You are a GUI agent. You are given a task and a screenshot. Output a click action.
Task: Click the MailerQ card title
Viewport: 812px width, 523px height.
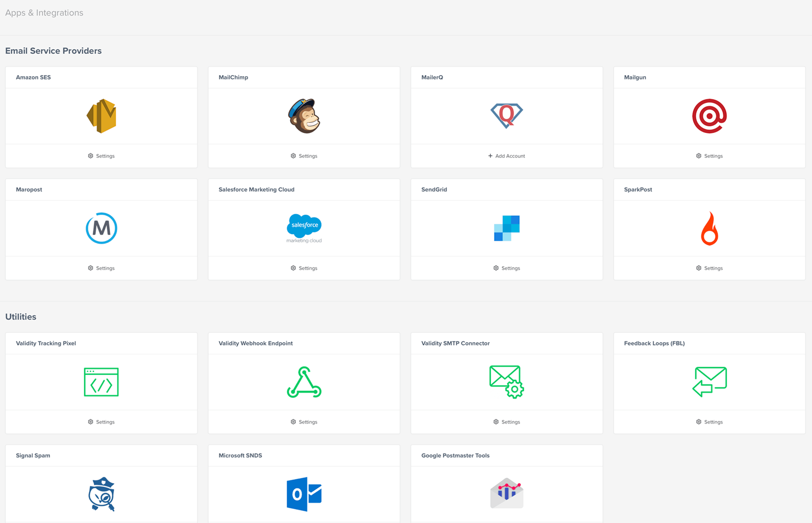432,77
